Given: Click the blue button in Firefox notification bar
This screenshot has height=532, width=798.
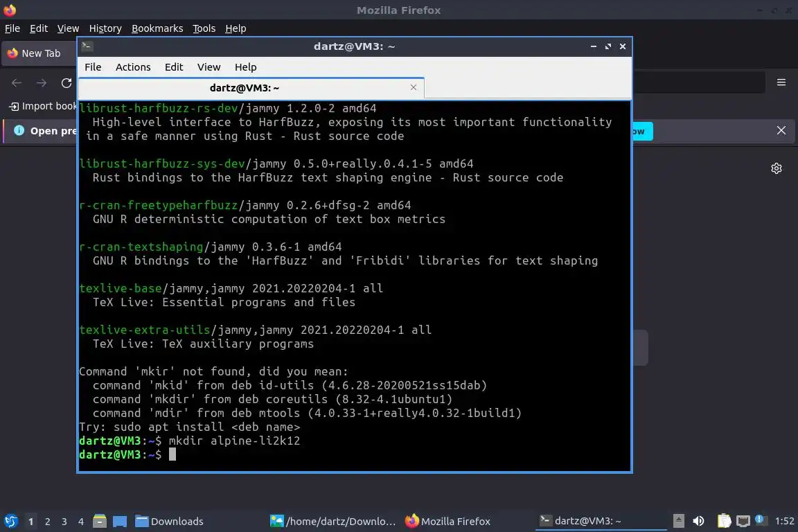Looking at the screenshot, I should pyautogui.click(x=642, y=132).
